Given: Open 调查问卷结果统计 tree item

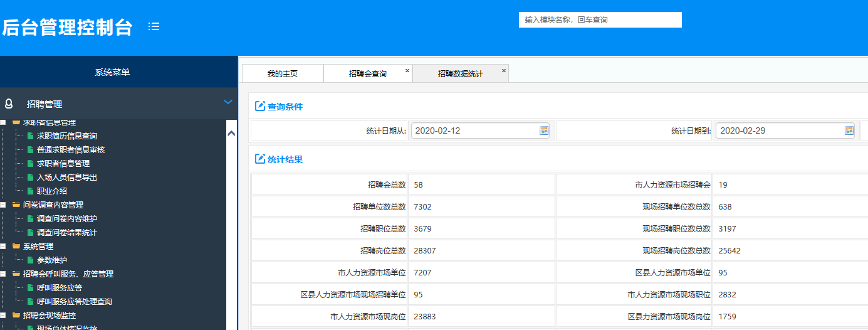Looking at the screenshot, I should [67, 232].
